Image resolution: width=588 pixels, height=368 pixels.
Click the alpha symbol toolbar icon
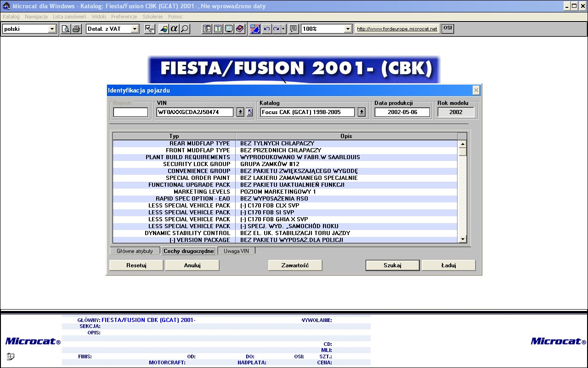click(174, 29)
